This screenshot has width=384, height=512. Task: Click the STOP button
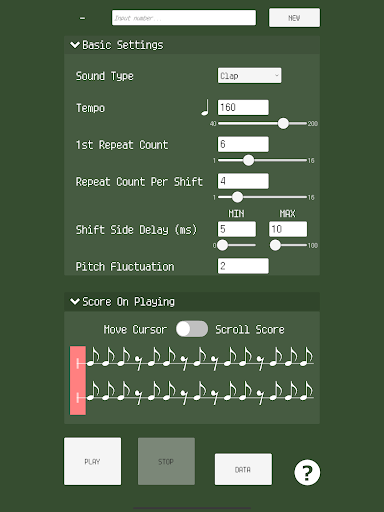166,461
